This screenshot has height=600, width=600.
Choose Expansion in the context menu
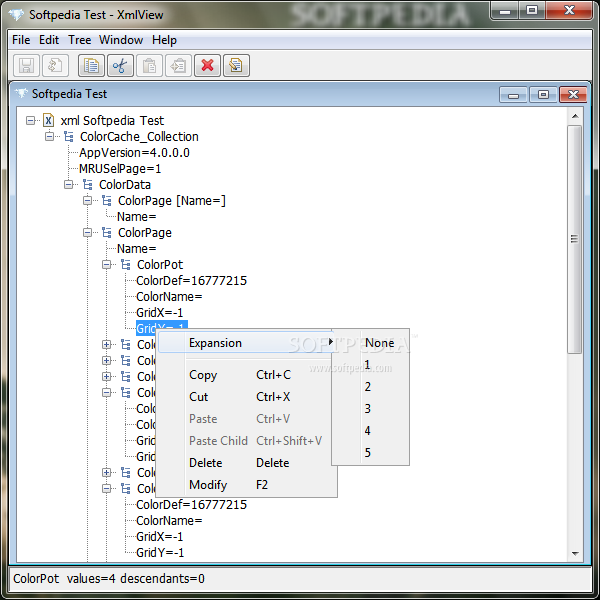click(246, 342)
